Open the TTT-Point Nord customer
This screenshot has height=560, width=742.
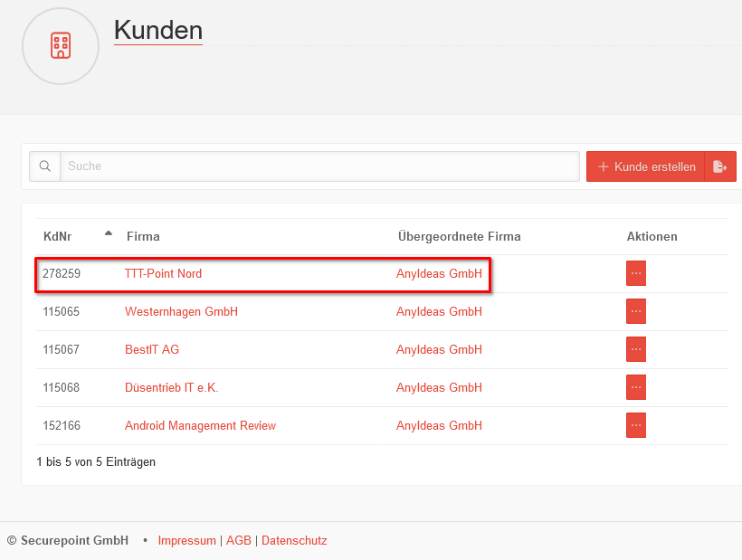click(x=163, y=273)
